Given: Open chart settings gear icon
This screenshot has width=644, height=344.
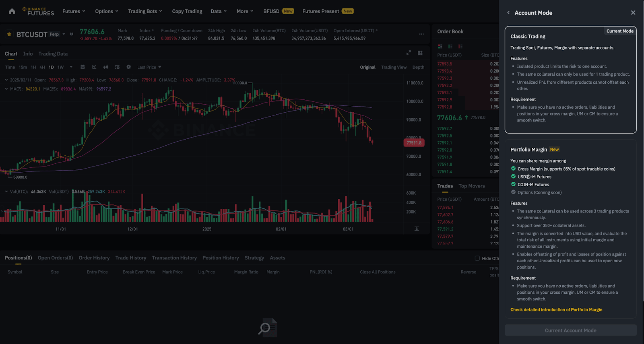Looking at the screenshot, I should pos(129,67).
